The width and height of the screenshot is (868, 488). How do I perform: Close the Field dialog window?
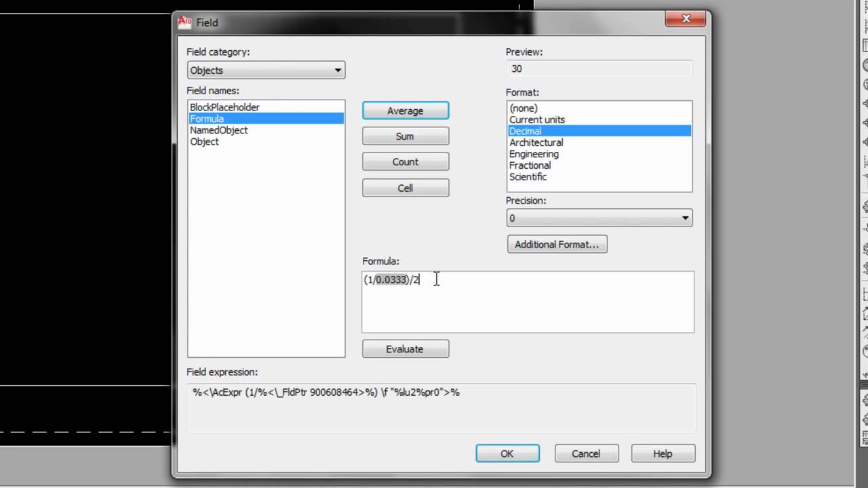tap(686, 19)
